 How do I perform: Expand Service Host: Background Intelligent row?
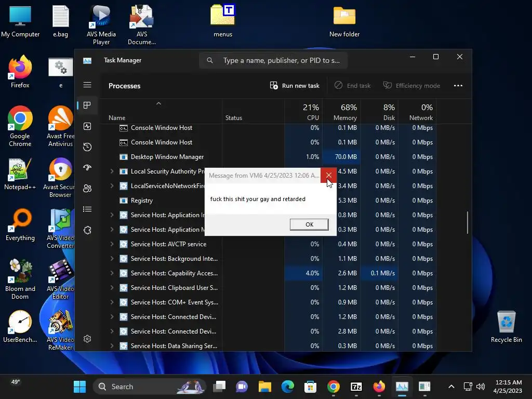point(112,259)
